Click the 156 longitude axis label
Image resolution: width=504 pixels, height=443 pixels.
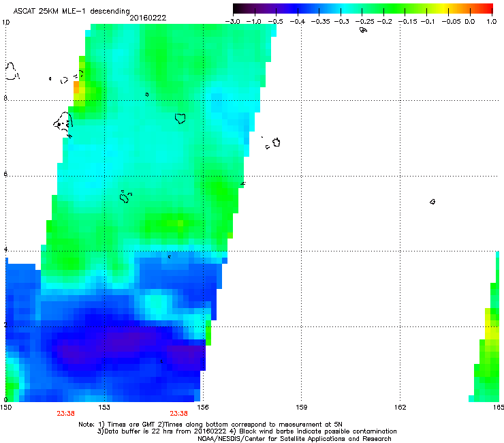click(x=203, y=408)
